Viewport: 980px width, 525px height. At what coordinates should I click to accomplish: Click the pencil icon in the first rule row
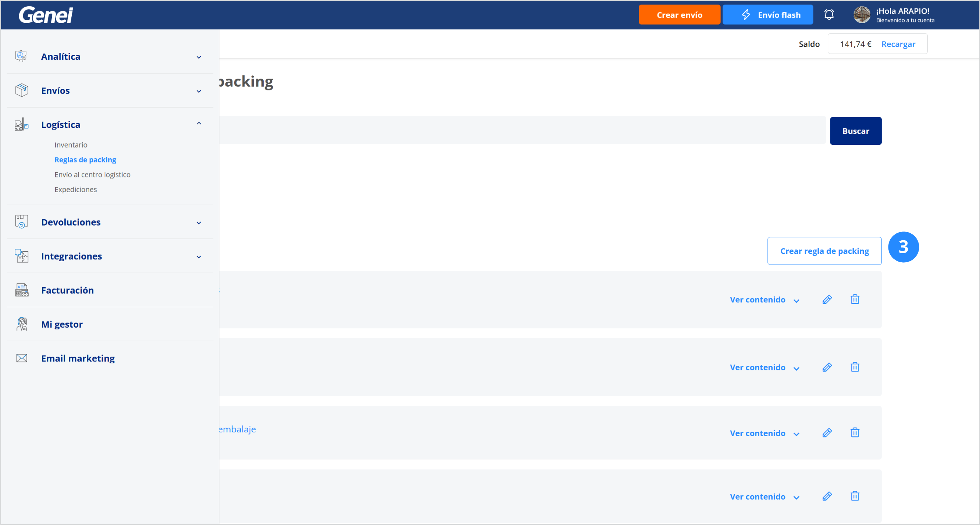(827, 299)
